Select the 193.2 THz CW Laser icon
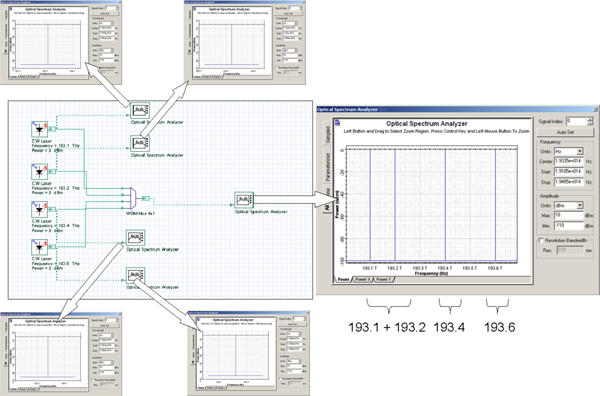 click(x=39, y=172)
